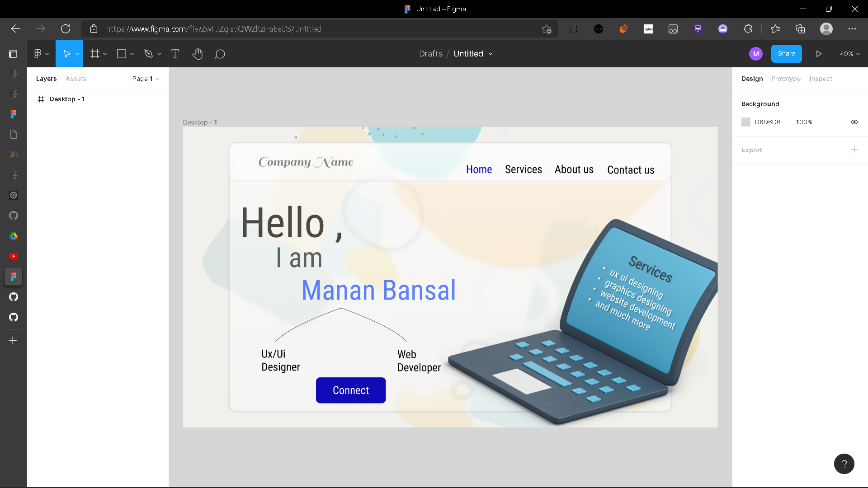Open the comment tool
Viewport: 868px width, 488px height.
point(220,54)
